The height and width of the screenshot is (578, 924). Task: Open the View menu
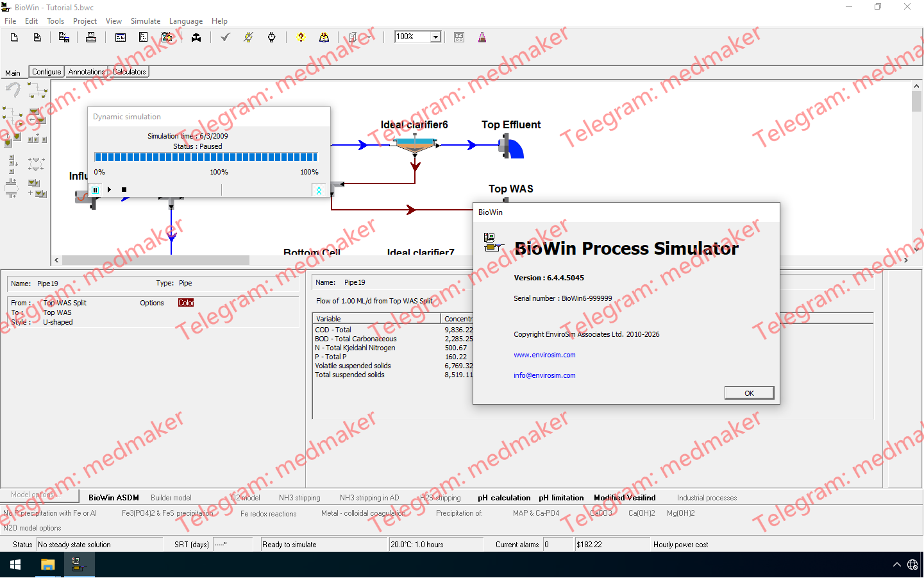pos(113,21)
